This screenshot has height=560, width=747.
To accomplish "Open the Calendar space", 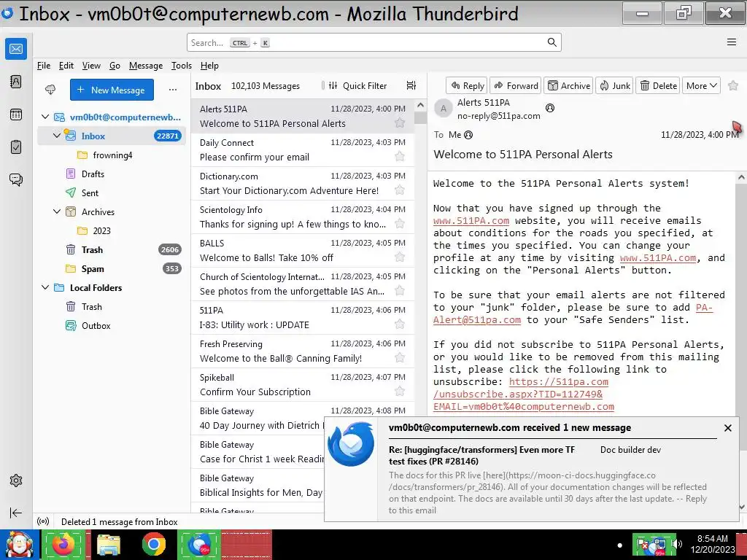I will point(16,114).
